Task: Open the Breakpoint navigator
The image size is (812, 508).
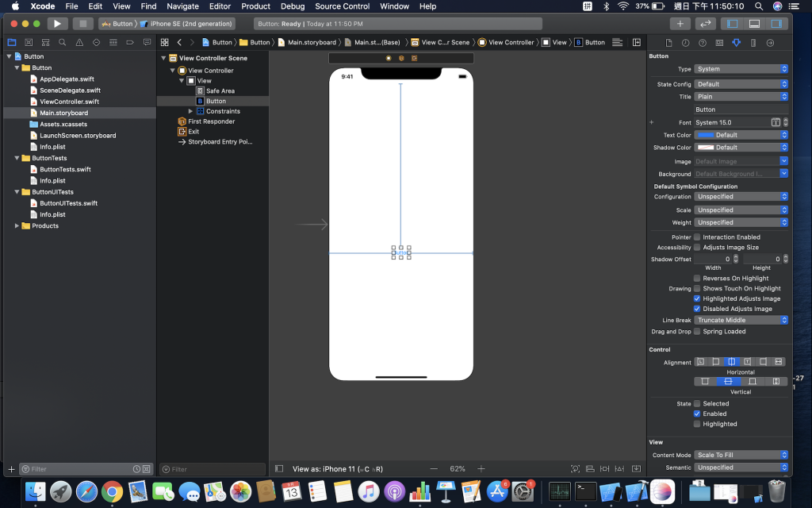Action: tap(130, 43)
